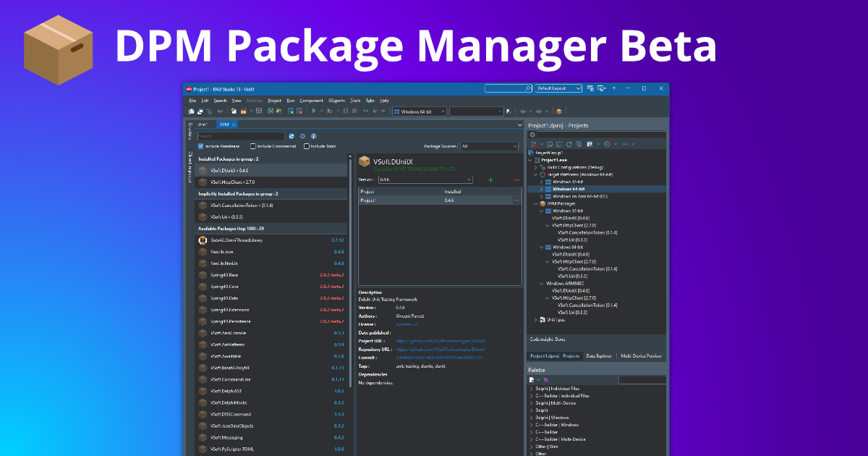Click the Save toolbar icon
Viewport: 868px width, 456px height.
click(x=259, y=111)
